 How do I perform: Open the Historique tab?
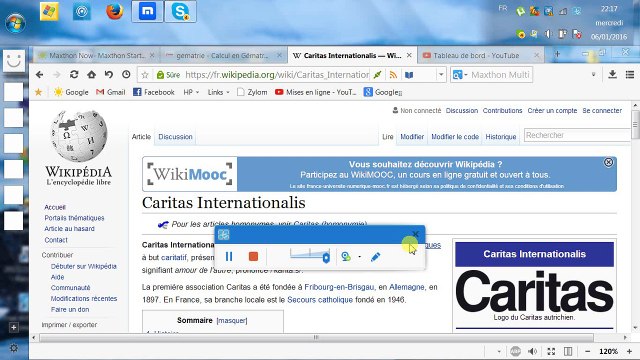click(x=501, y=137)
